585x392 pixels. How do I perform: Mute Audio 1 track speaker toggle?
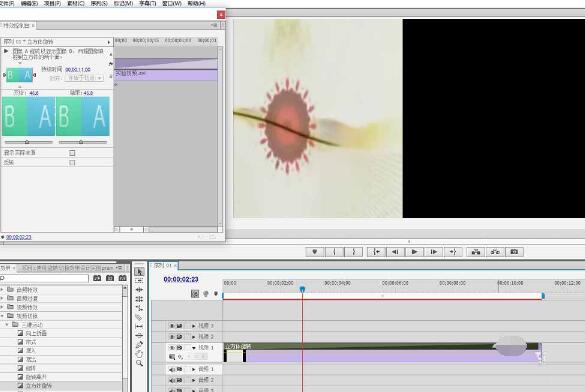(x=172, y=369)
